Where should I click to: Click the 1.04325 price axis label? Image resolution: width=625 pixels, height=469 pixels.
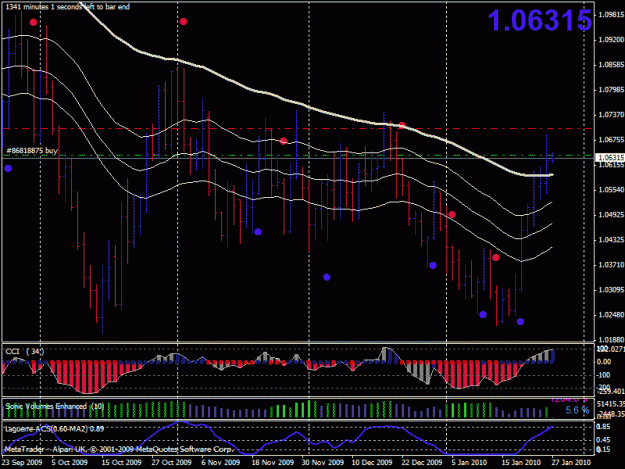[x=611, y=240]
